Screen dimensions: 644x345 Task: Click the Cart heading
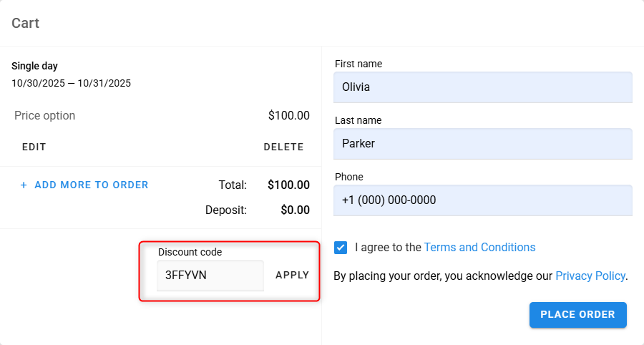pyautogui.click(x=26, y=24)
